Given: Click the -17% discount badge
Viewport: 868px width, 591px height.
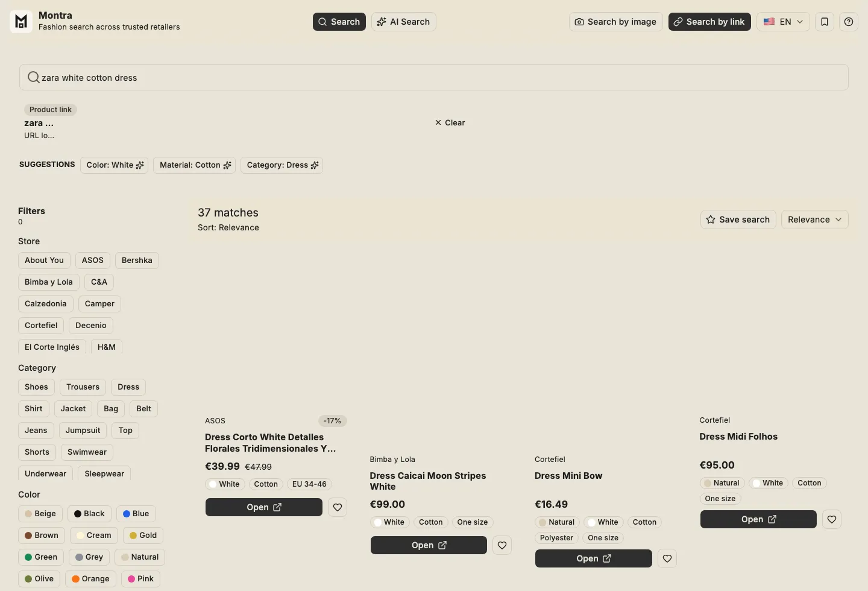Looking at the screenshot, I should pyautogui.click(x=333, y=421).
